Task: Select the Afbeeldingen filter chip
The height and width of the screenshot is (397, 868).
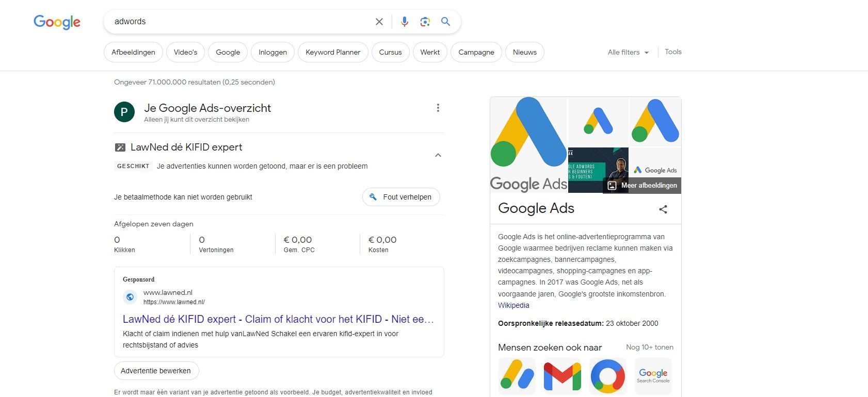Action: tap(133, 52)
